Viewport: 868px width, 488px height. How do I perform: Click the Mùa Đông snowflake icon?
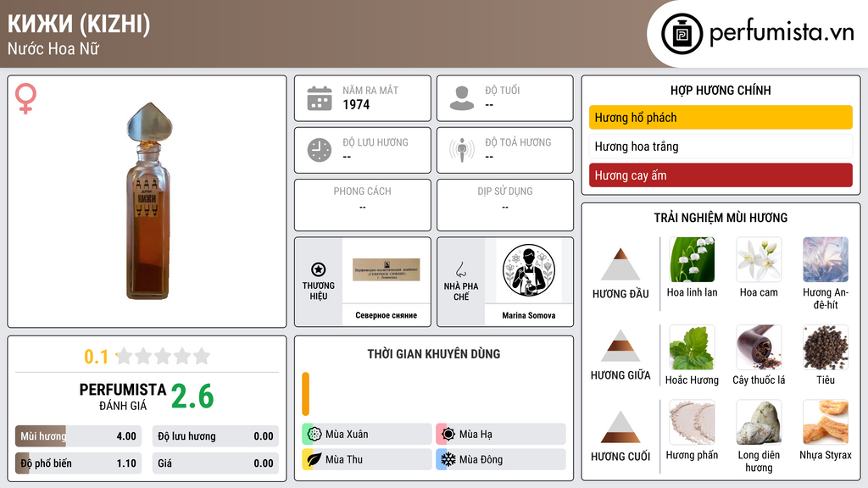pyautogui.click(x=448, y=459)
